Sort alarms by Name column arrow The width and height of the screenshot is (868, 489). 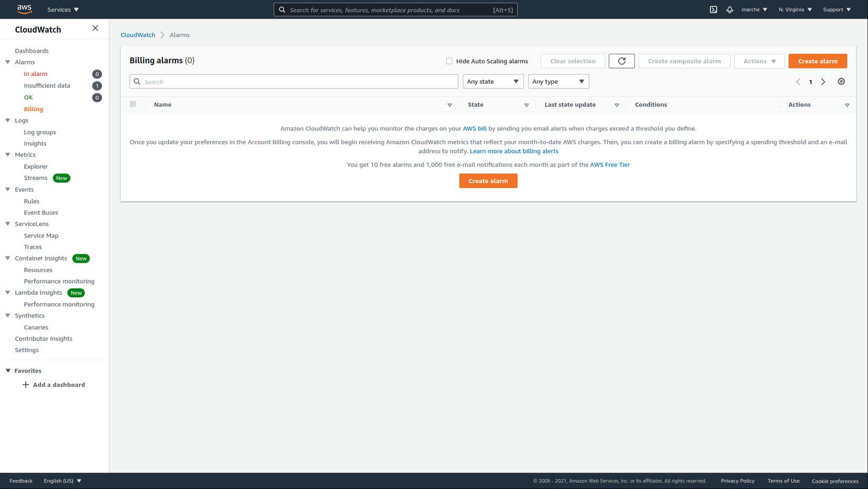tap(450, 105)
